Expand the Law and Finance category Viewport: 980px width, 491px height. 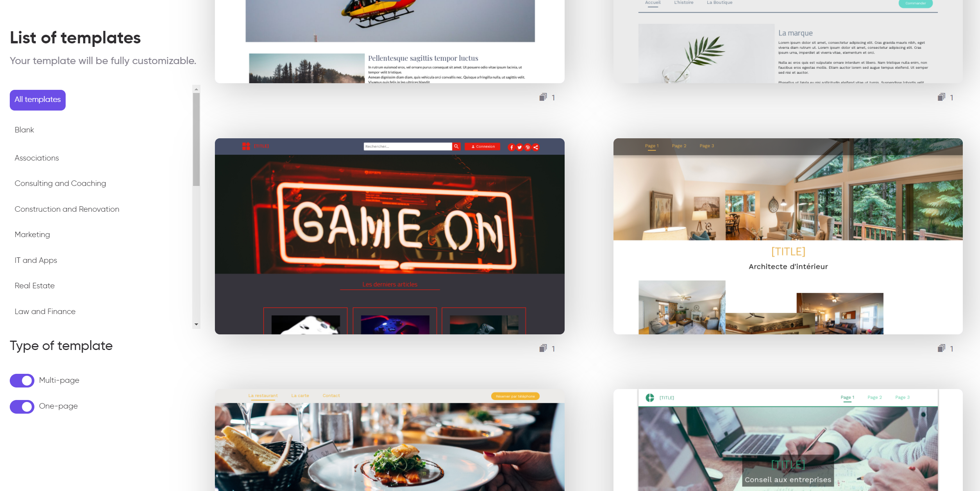(45, 311)
